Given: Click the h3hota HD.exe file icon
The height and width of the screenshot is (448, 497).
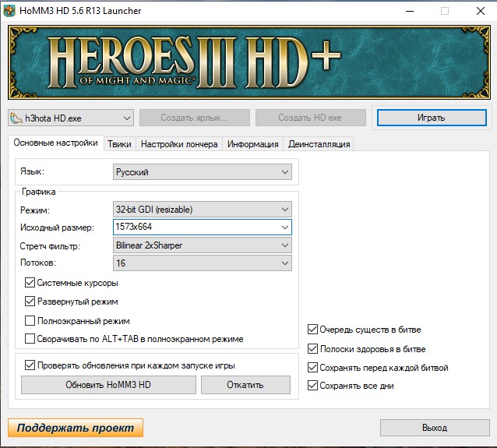Looking at the screenshot, I should 16,118.
